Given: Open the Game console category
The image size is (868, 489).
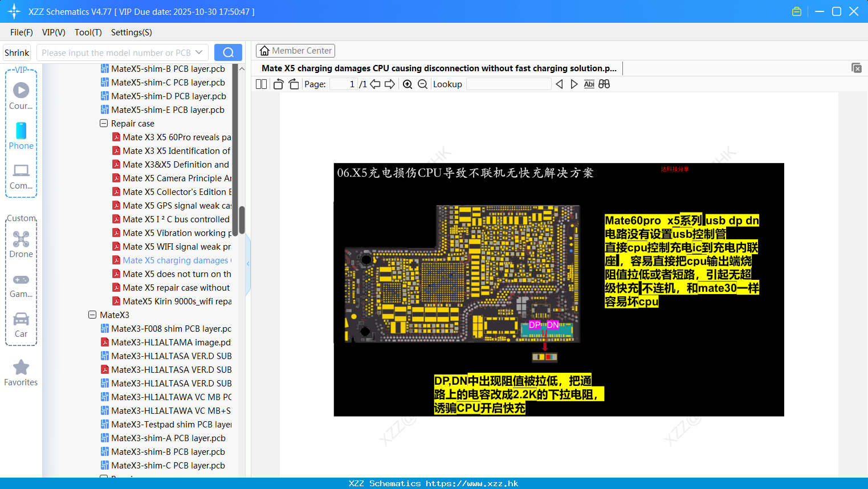Looking at the screenshot, I should point(21,285).
